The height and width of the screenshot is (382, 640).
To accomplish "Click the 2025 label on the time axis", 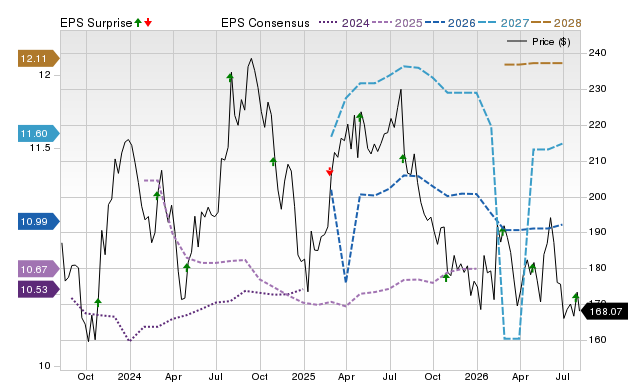I will [304, 376].
